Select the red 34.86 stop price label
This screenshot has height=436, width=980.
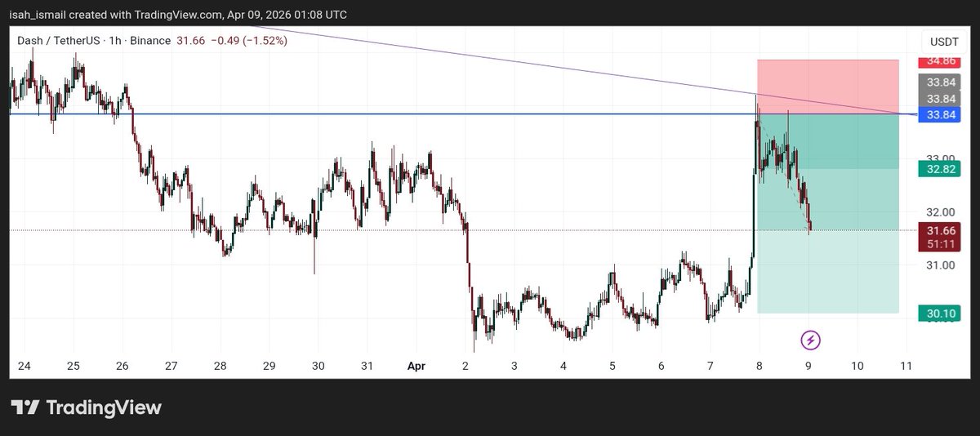(938, 61)
